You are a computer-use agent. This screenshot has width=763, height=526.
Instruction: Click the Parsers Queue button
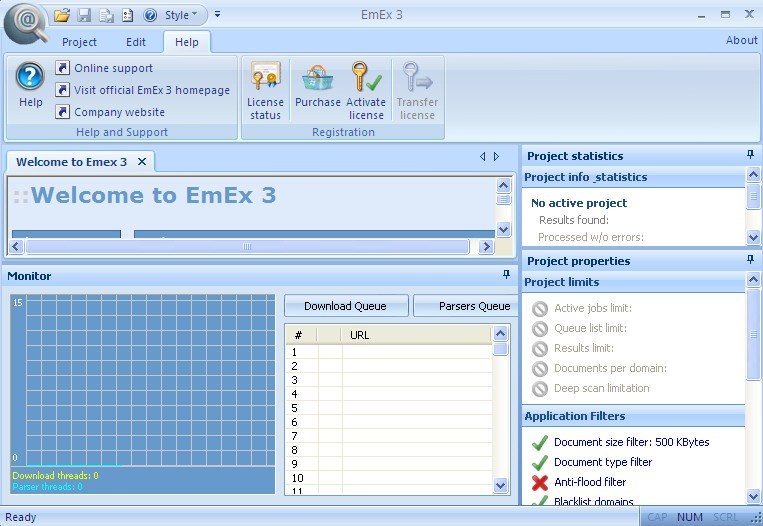tap(466, 306)
